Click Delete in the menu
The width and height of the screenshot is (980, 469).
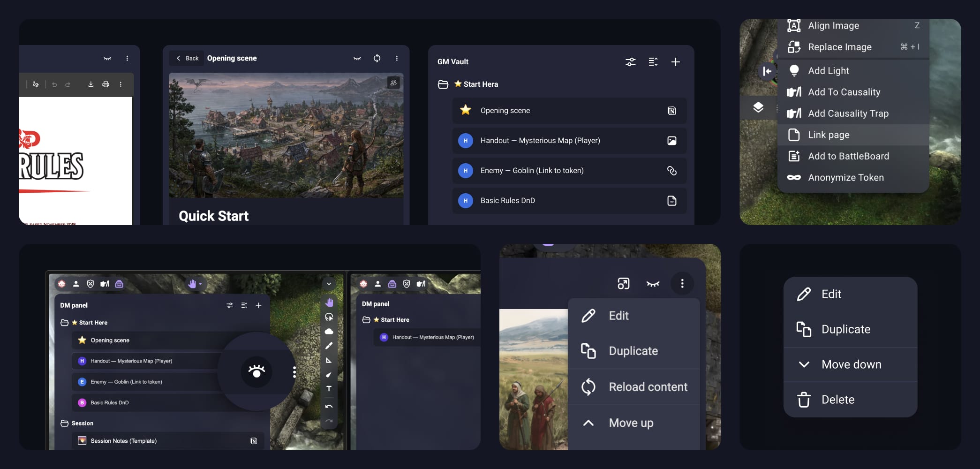pyautogui.click(x=851, y=400)
